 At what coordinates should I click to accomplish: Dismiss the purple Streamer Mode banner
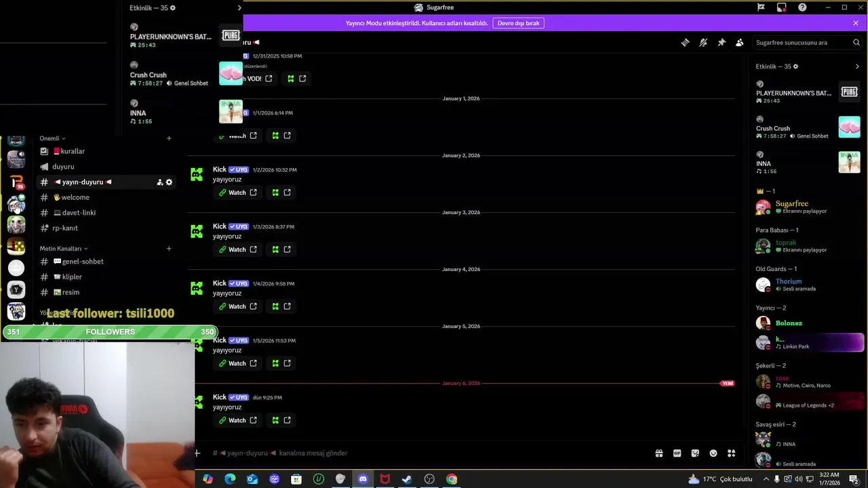pos(856,23)
